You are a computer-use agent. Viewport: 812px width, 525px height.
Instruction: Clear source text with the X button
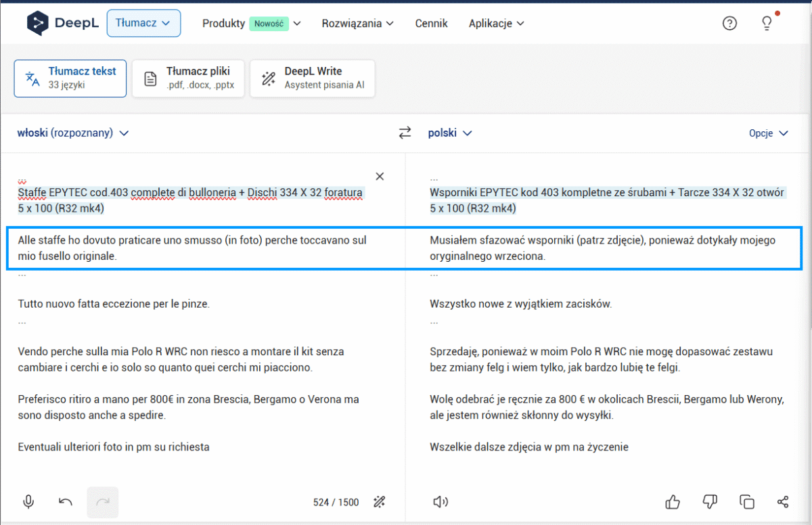click(x=380, y=177)
